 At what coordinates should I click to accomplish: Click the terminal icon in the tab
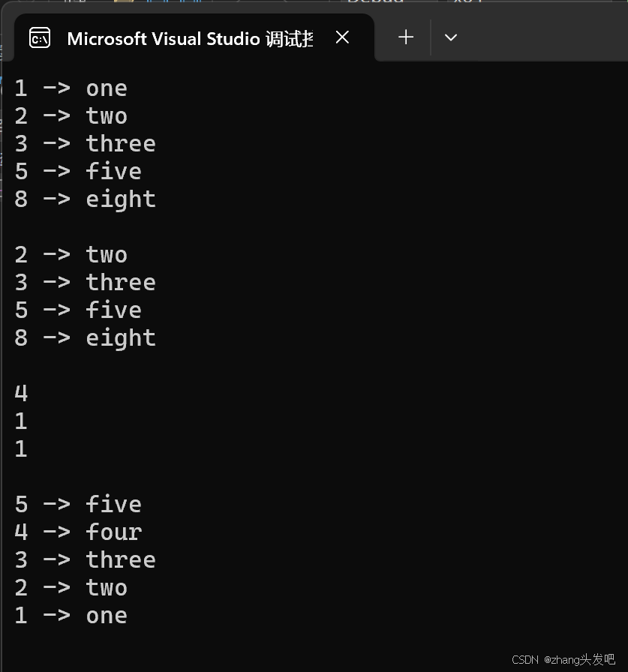40,37
